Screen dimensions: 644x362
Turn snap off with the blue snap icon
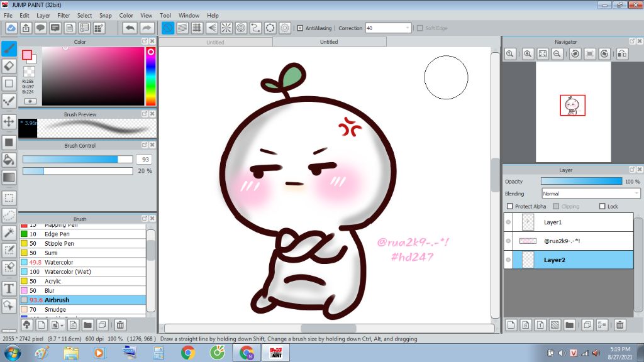167,28
